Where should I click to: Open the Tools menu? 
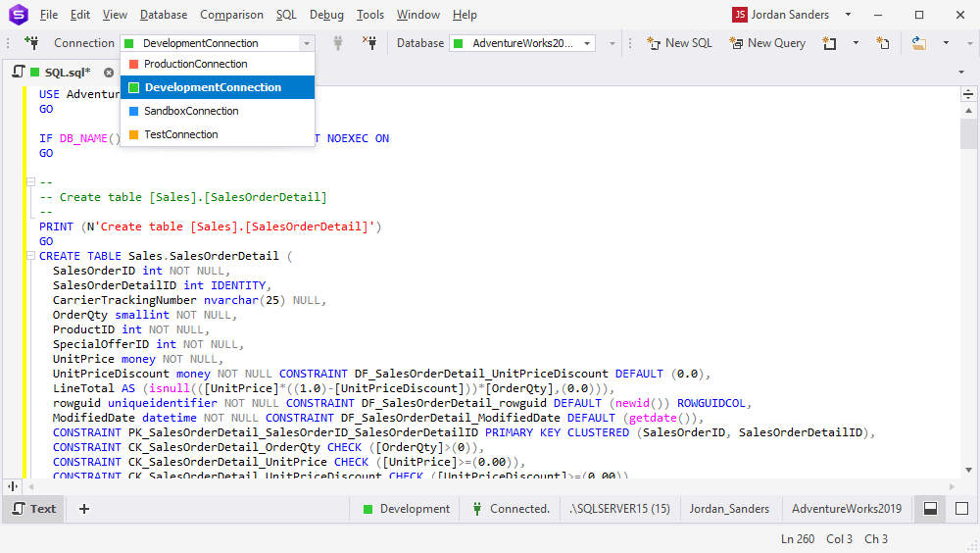click(370, 15)
